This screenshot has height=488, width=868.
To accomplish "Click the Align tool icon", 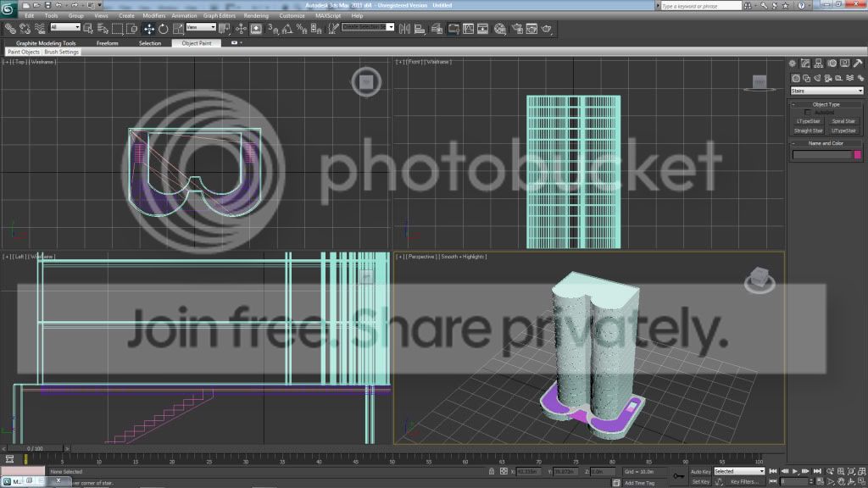I will click(420, 29).
